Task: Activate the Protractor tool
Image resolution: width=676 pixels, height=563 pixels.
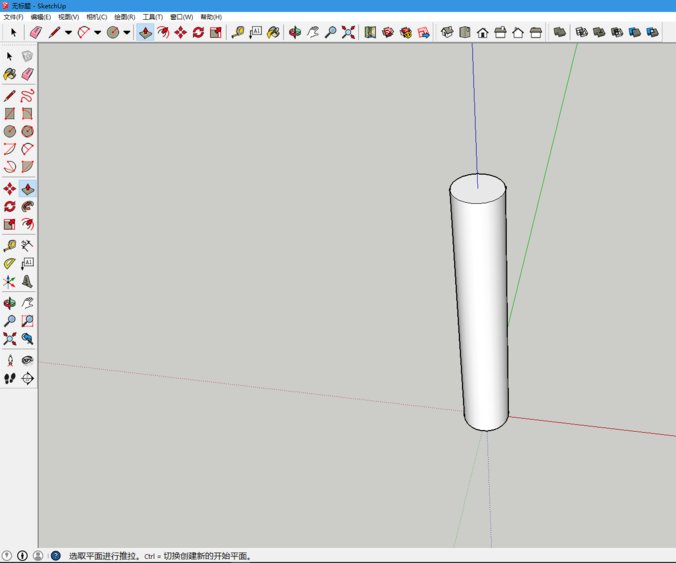Action: pos(9,263)
